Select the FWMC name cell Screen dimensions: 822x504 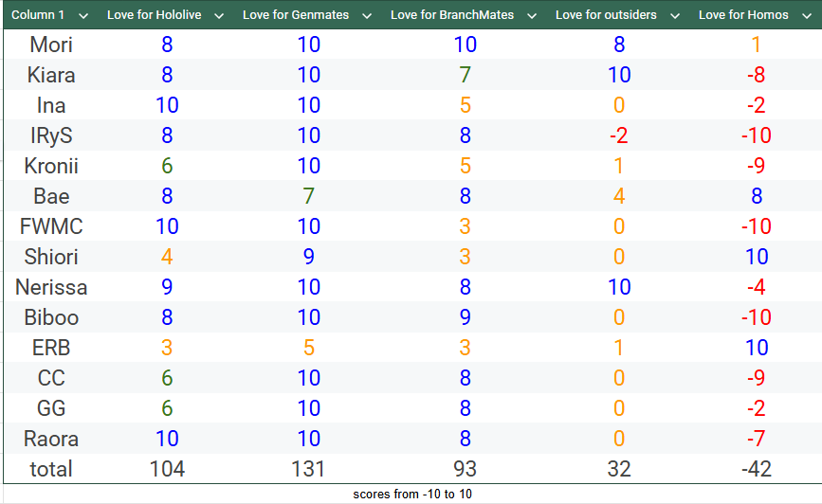[x=51, y=226]
